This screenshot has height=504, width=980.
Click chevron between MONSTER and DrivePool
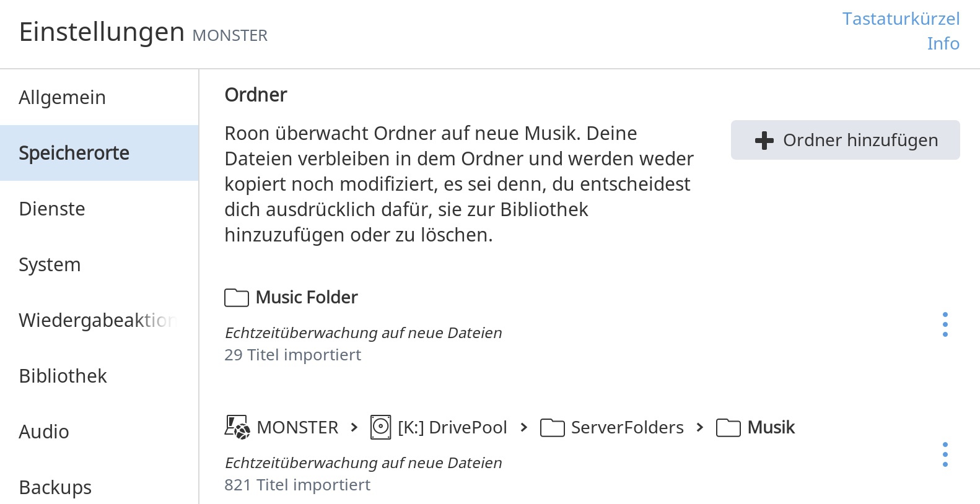(x=354, y=427)
